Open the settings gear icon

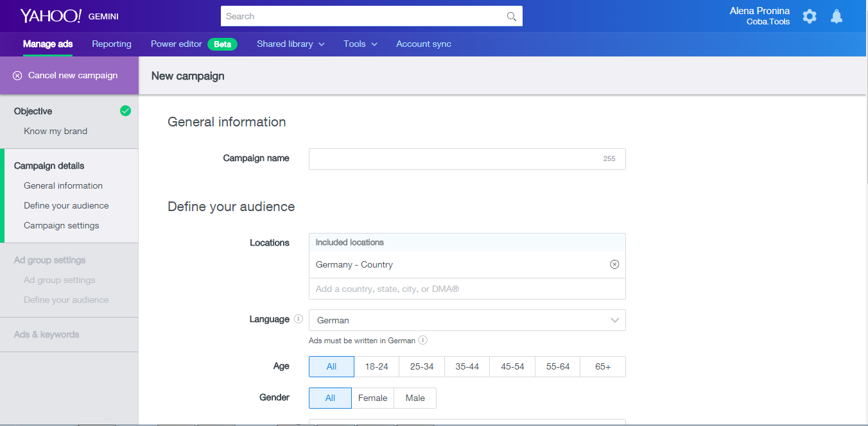click(x=810, y=17)
